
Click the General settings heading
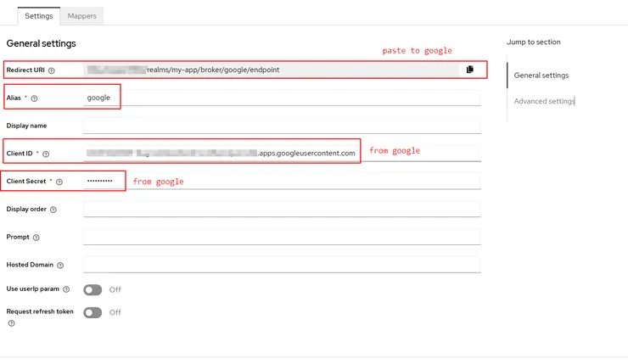41,43
